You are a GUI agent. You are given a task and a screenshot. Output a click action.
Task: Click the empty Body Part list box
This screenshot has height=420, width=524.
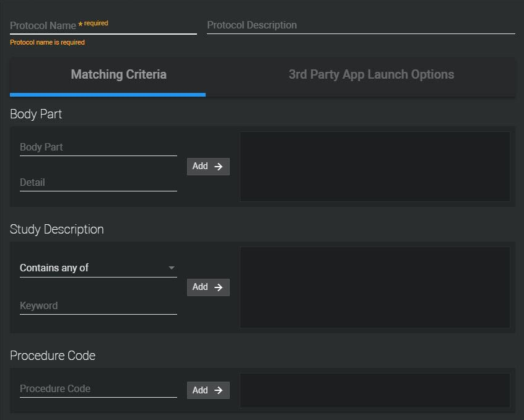[x=375, y=166]
